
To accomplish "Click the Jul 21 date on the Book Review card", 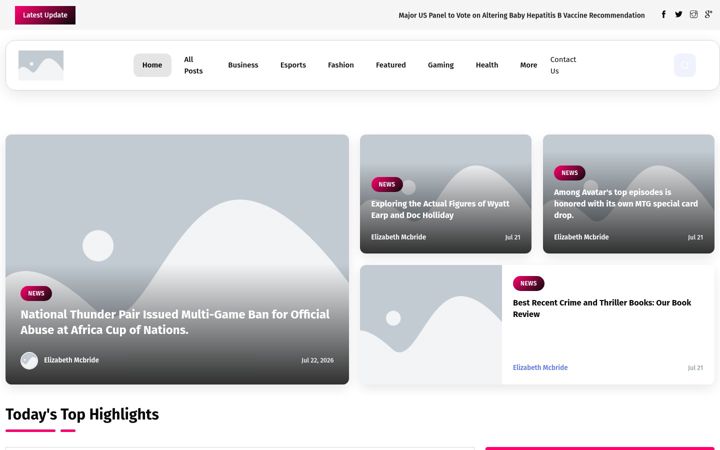I will click(x=695, y=368).
